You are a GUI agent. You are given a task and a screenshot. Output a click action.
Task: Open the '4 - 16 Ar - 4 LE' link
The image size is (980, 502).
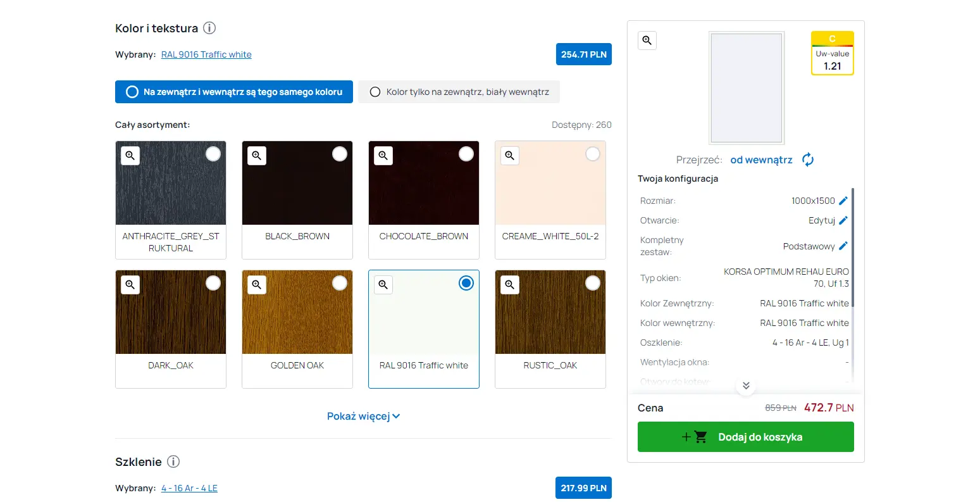click(x=189, y=488)
